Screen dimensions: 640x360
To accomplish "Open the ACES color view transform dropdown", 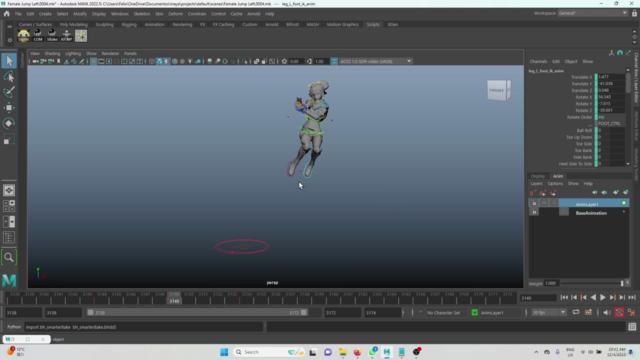I will [x=376, y=61].
